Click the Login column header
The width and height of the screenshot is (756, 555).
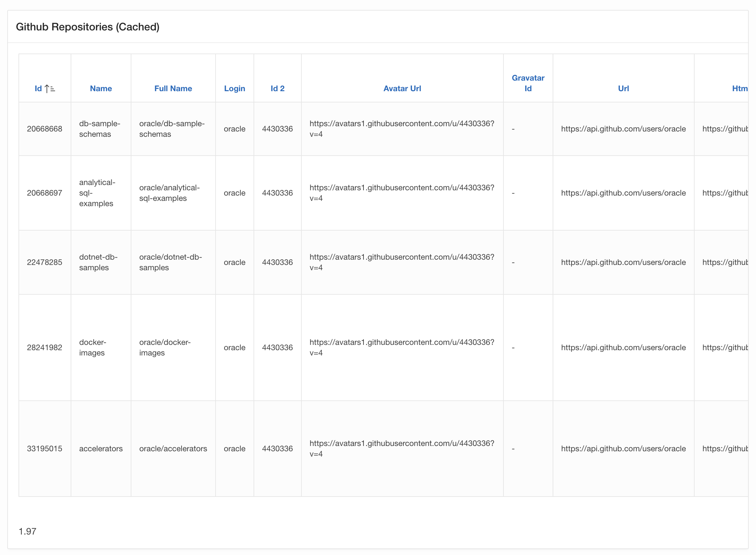point(234,88)
